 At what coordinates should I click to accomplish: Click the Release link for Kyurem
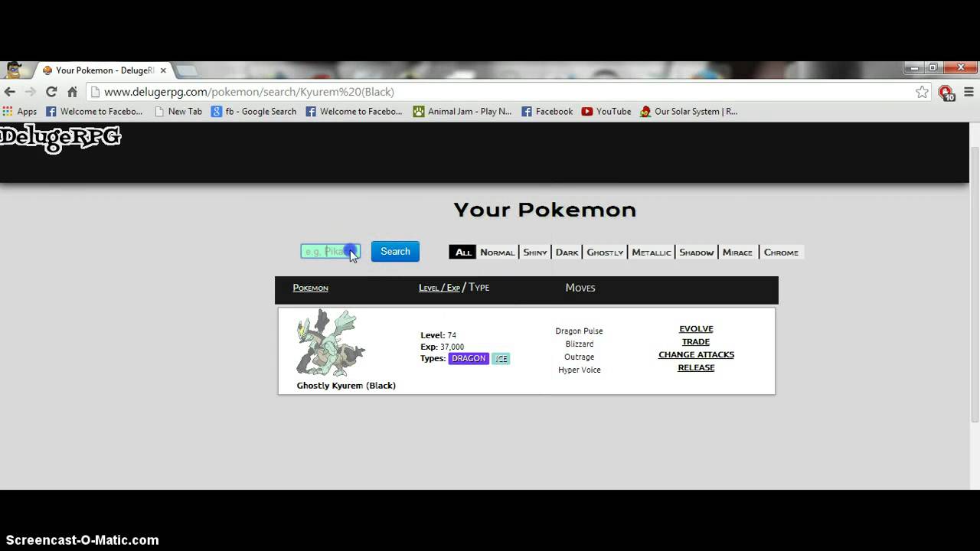click(696, 368)
